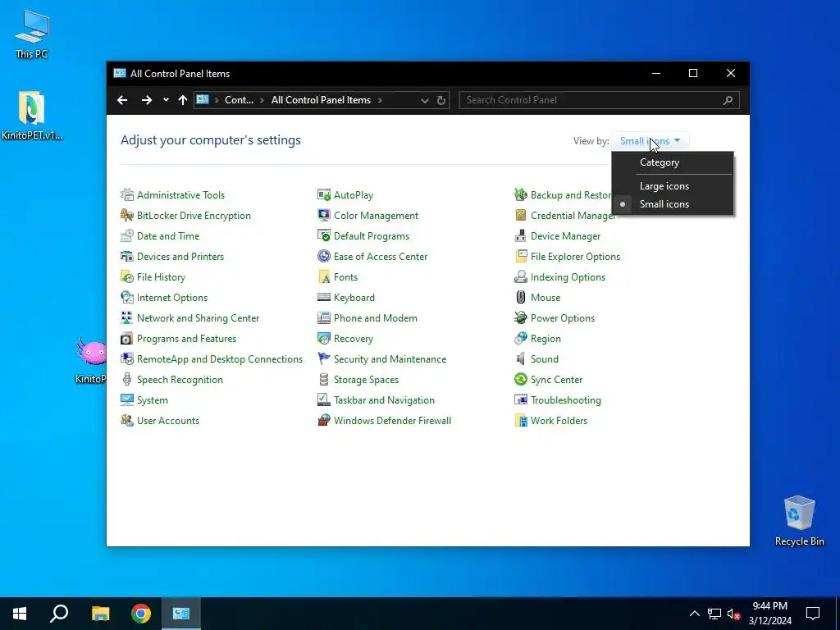Open the Recovery link
840x630 pixels.
tap(353, 339)
